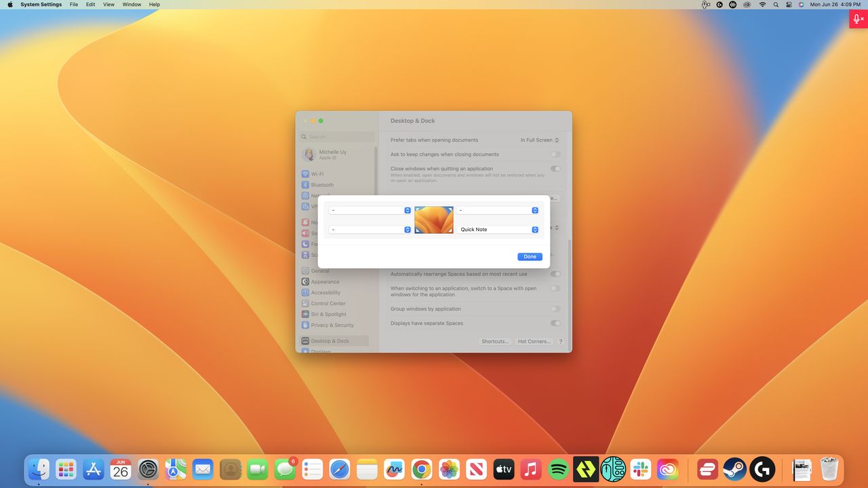Viewport: 868px width, 488px height.
Task: Open Apple TV from the Dock
Action: [504, 469]
